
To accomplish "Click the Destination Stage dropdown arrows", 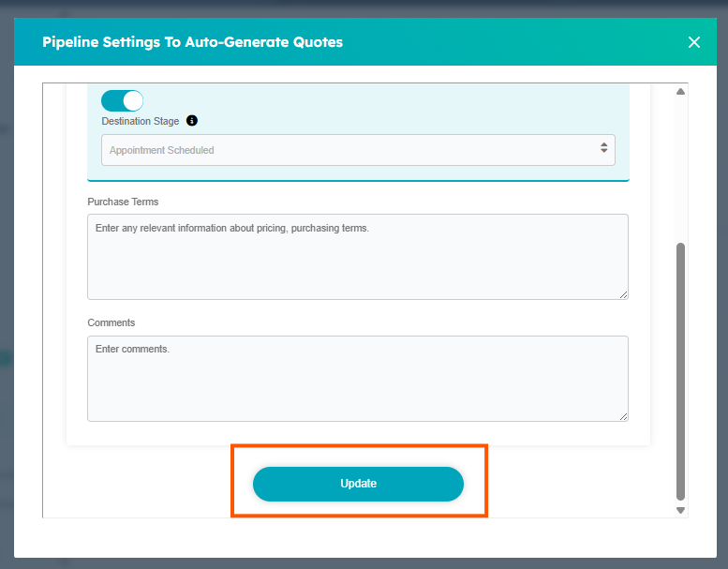I will (604, 149).
